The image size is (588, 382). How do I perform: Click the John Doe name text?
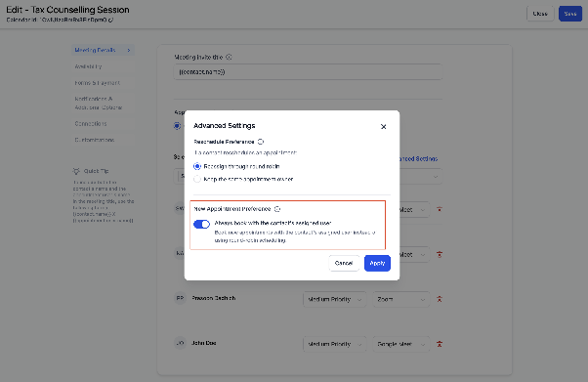coord(203,343)
